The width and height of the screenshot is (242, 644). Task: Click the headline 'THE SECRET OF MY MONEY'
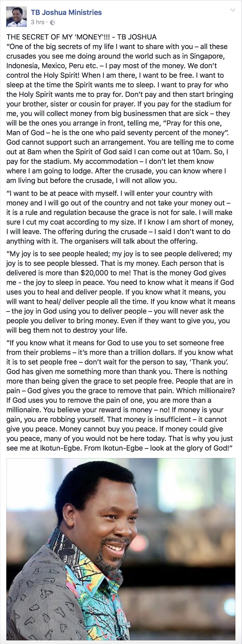[x=81, y=37]
